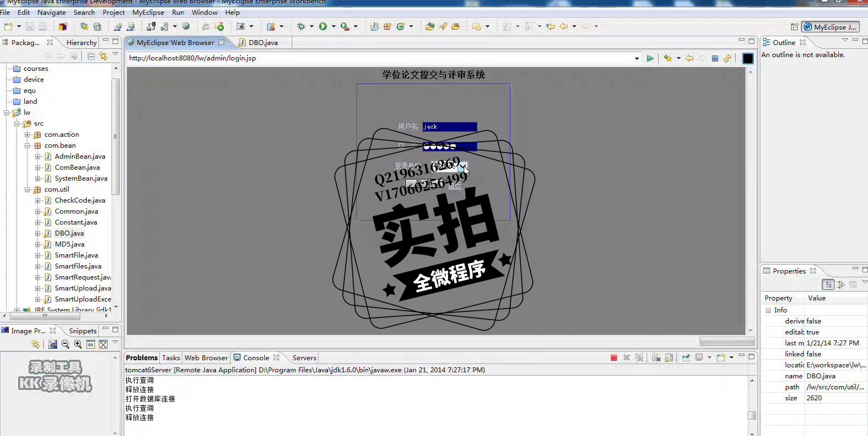The image size is (868, 436).
Task: Toggle Link with Editor in Package Explorer
Action: 103,56
